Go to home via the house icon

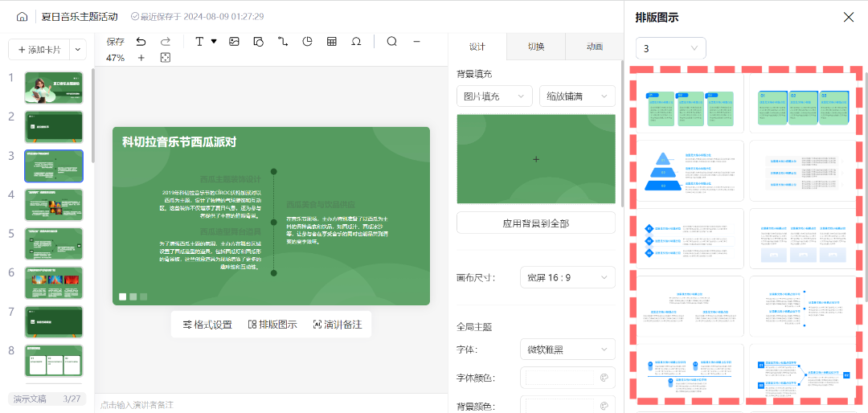click(22, 17)
